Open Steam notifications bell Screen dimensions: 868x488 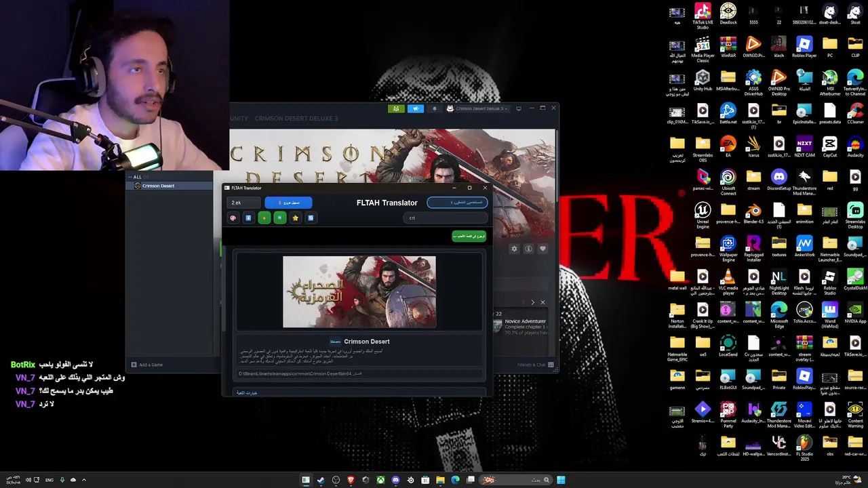pos(435,108)
